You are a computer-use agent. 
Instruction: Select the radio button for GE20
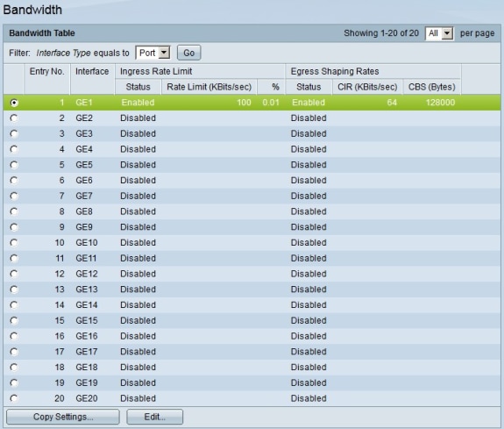click(x=14, y=398)
